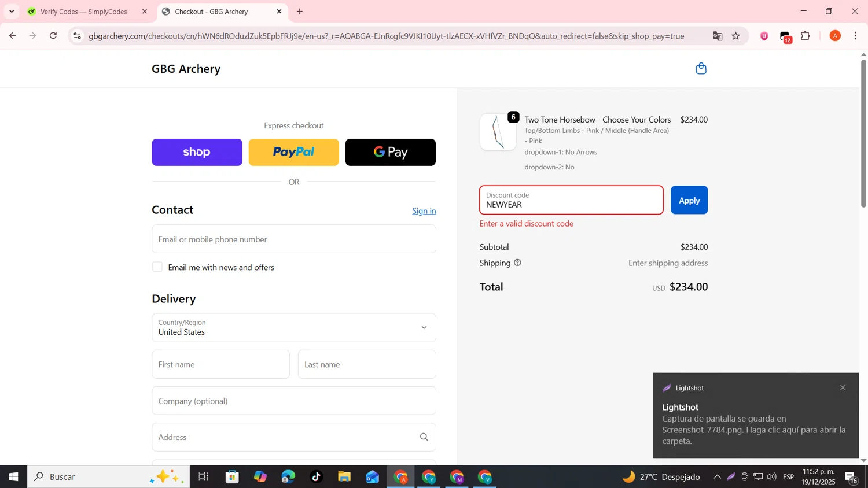868x488 pixels.
Task: Open Outlook from the taskbar
Action: coord(372,477)
